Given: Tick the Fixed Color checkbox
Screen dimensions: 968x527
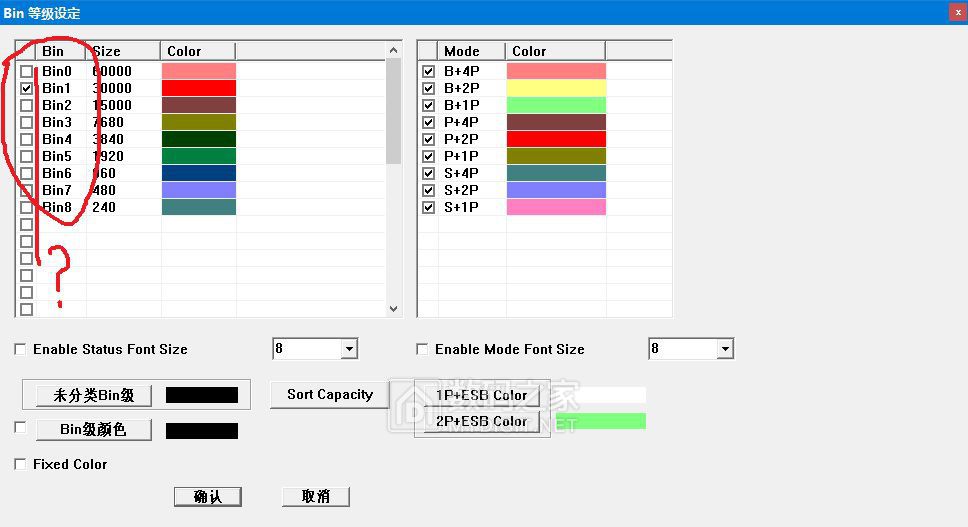Looking at the screenshot, I should tap(20, 464).
